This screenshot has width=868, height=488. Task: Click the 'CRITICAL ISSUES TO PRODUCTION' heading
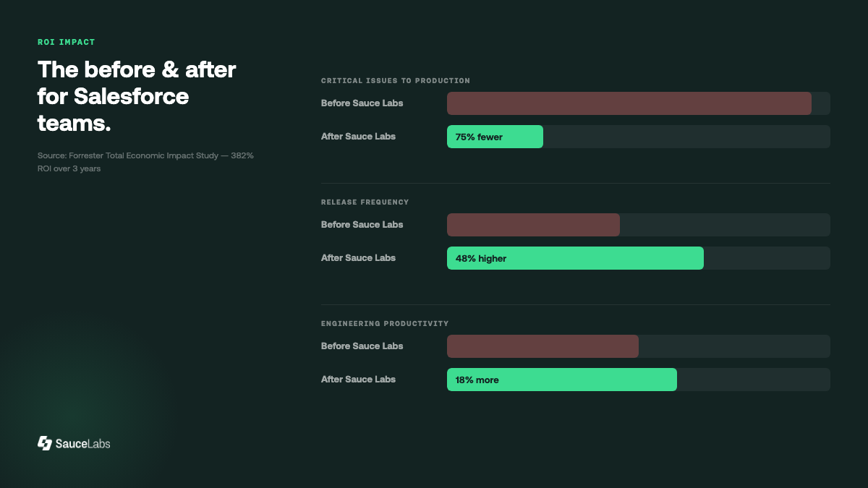pos(396,81)
